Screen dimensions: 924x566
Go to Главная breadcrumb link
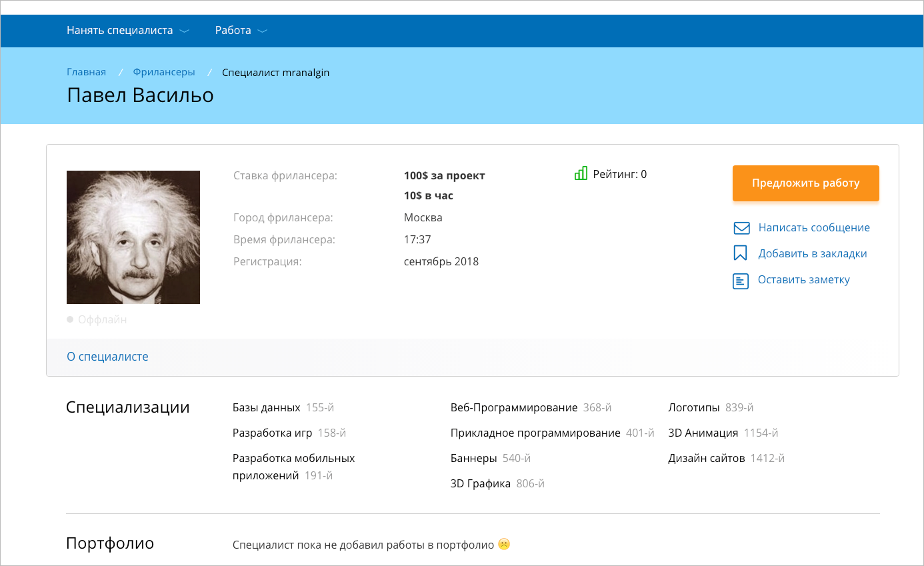[86, 72]
